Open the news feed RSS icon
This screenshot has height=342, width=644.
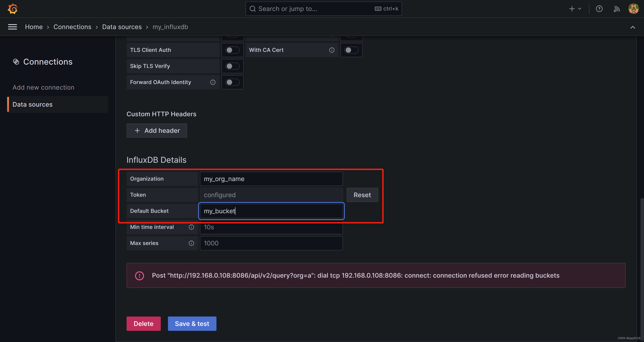click(x=616, y=9)
